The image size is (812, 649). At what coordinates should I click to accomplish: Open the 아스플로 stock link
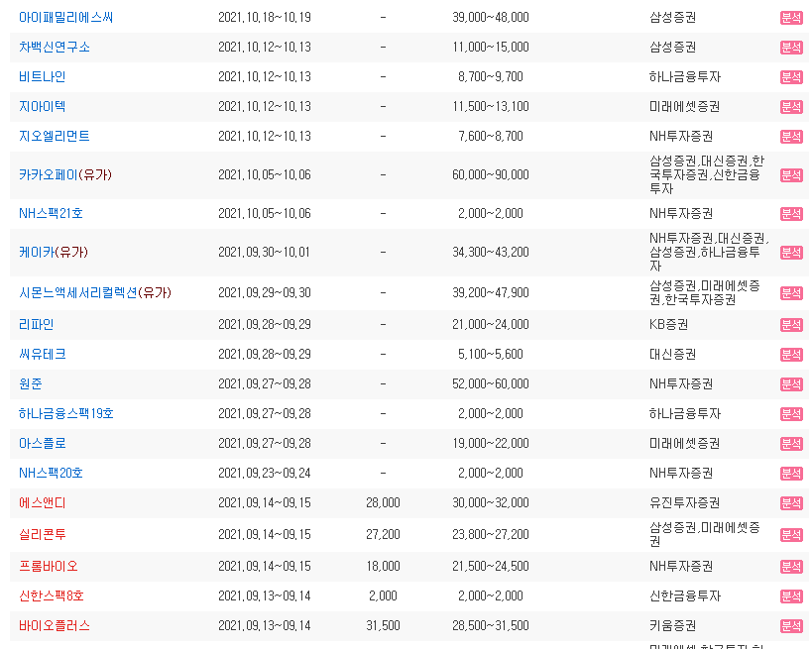[x=43, y=444]
